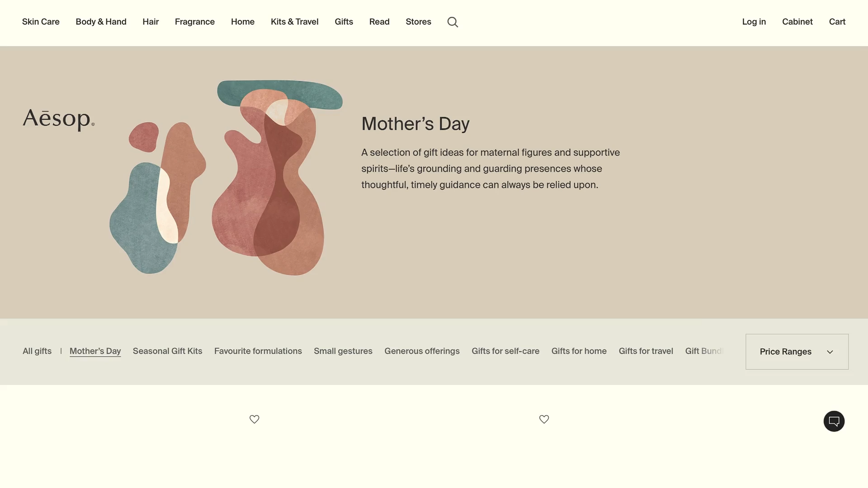The height and width of the screenshot is (488, 868).
Task: Select the Gifts for travel tab
Action: click(x=646, y=351)
